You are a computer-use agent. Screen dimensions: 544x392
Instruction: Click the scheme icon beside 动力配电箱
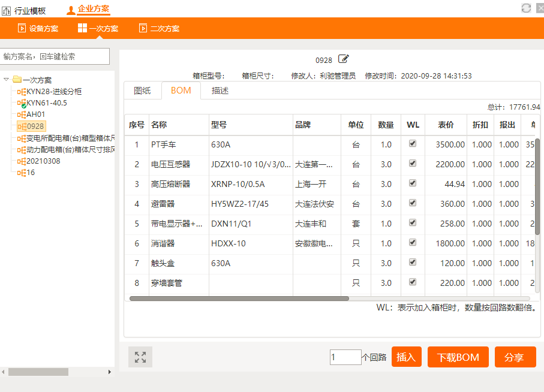22,150
